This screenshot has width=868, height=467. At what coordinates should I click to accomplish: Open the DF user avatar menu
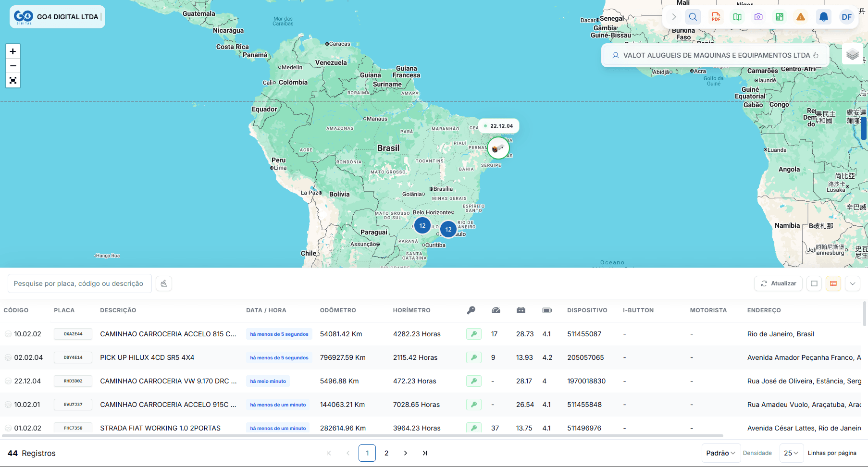(x=846, y=17)
